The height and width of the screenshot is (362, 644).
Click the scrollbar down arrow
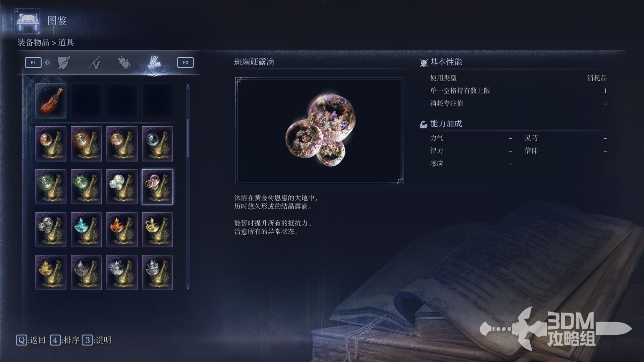click(188, 287)
